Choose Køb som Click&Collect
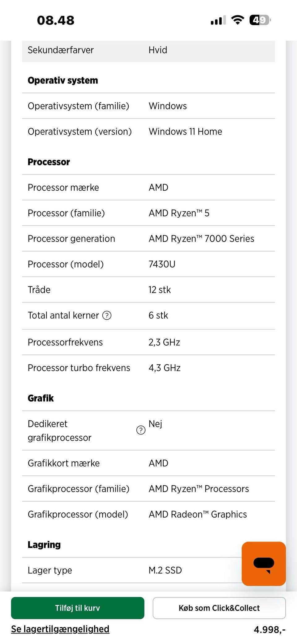This screenshot has height=644, width=297. click(x=219, y=608)
